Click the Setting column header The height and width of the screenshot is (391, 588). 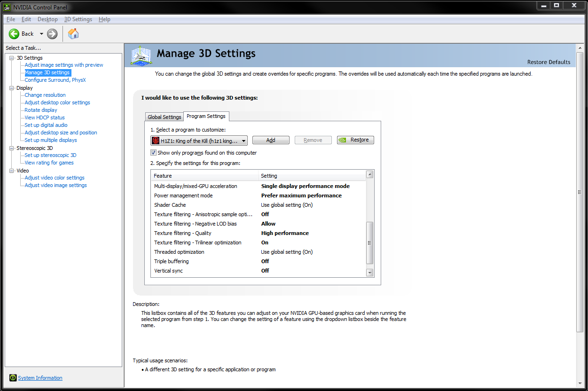coord(312,176)
